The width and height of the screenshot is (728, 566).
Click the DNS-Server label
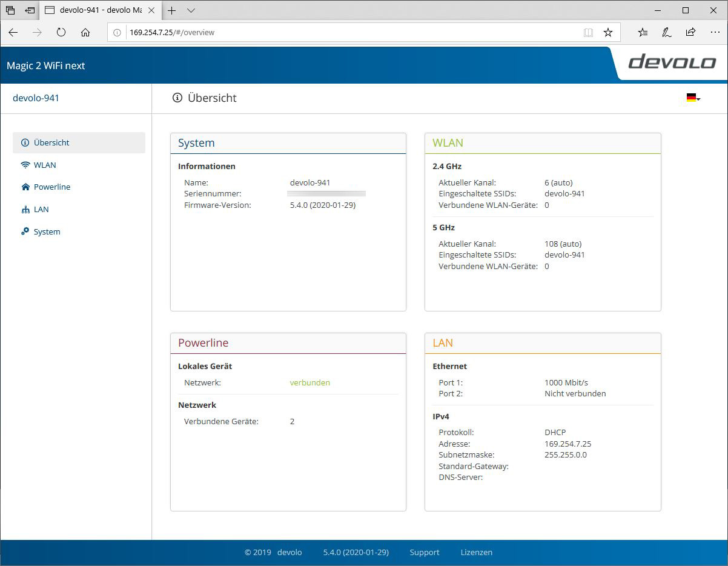coord(461,477)
